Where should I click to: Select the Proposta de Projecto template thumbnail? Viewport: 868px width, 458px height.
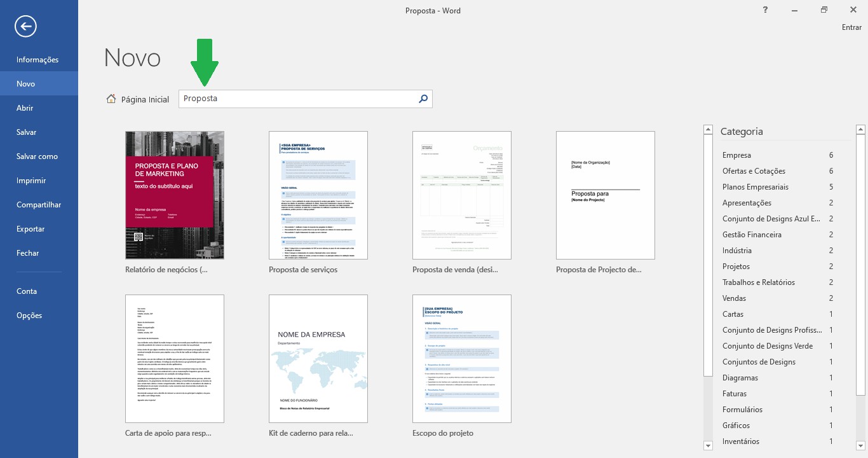point(606,195)
